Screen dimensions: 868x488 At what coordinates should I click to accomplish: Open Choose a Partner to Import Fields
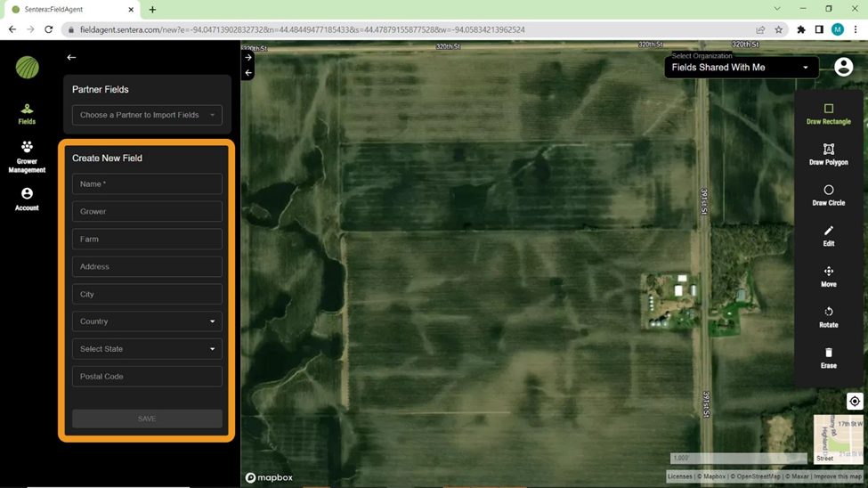(x=147, y=115)
